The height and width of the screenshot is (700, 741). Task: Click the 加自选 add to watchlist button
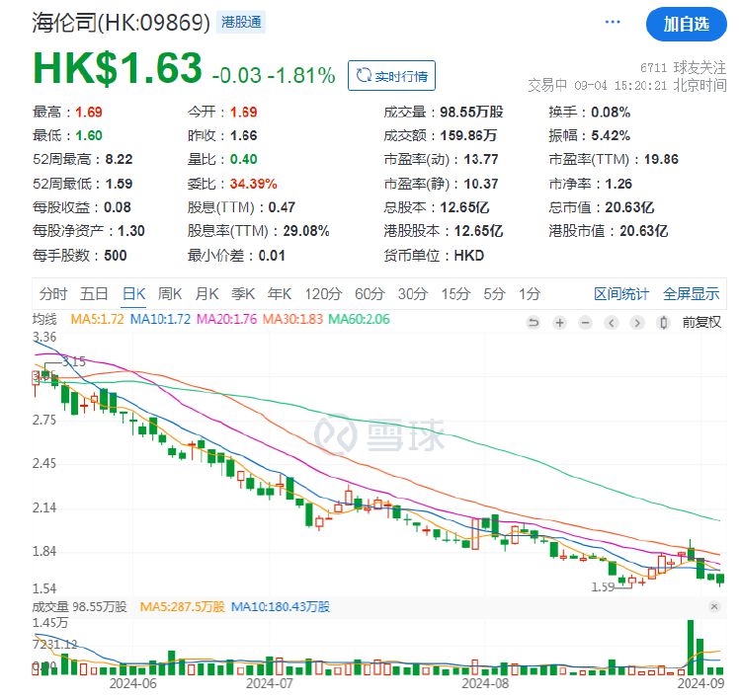coord(687,24)
